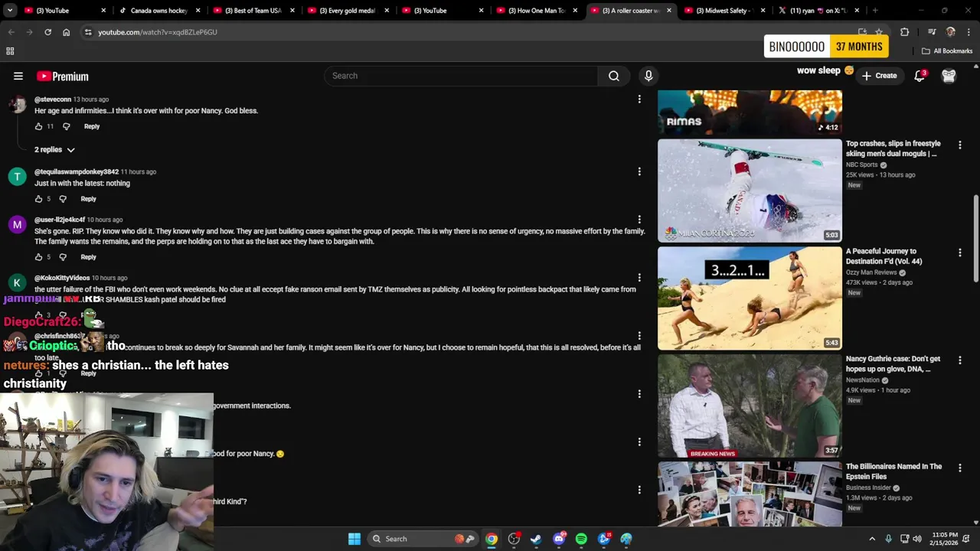Click the search magnifier button
The height and width of the screenshot is (551, 980).
613,76
